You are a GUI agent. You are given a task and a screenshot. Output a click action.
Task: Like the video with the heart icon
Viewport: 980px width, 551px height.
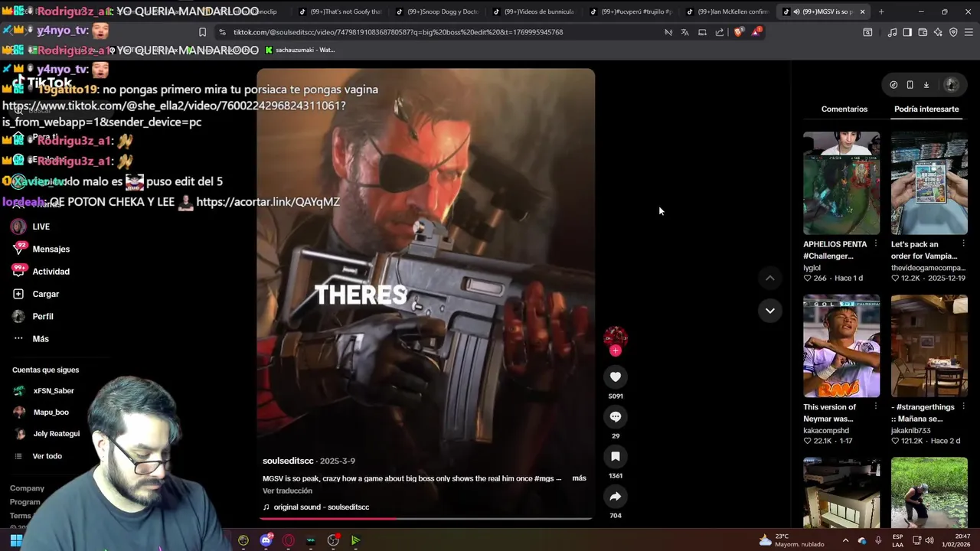(616, 377)
